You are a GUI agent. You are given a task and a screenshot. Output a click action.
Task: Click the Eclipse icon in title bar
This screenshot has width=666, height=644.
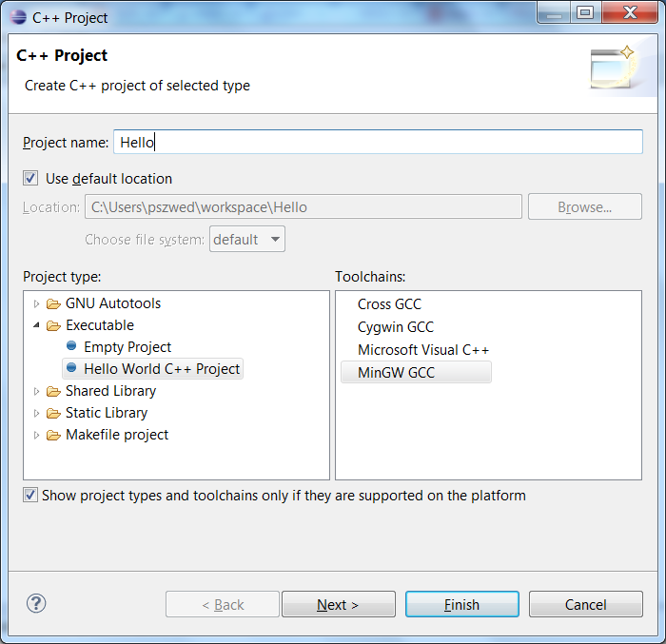pyautogui.click(x=18, y=17)
